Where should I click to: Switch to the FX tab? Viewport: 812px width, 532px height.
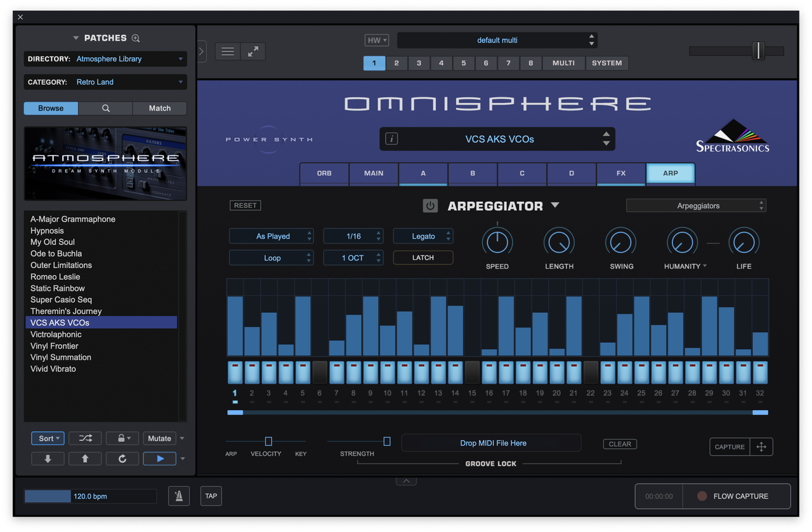pos(621,173)
